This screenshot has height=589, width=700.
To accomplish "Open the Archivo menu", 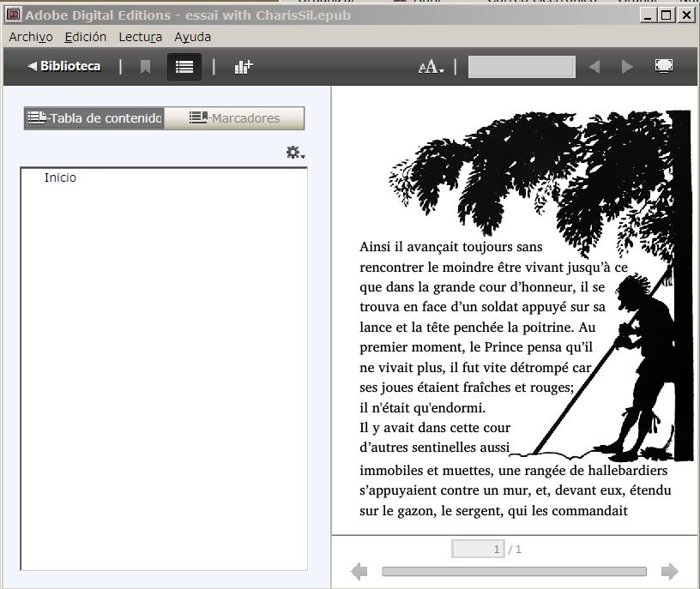I will coord(31,37).
